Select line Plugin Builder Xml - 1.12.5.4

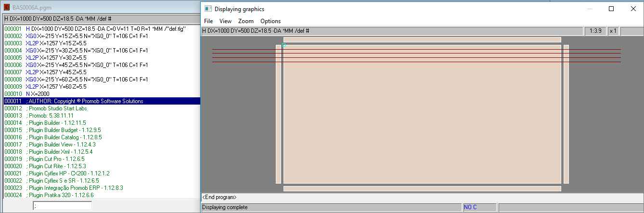102,152
